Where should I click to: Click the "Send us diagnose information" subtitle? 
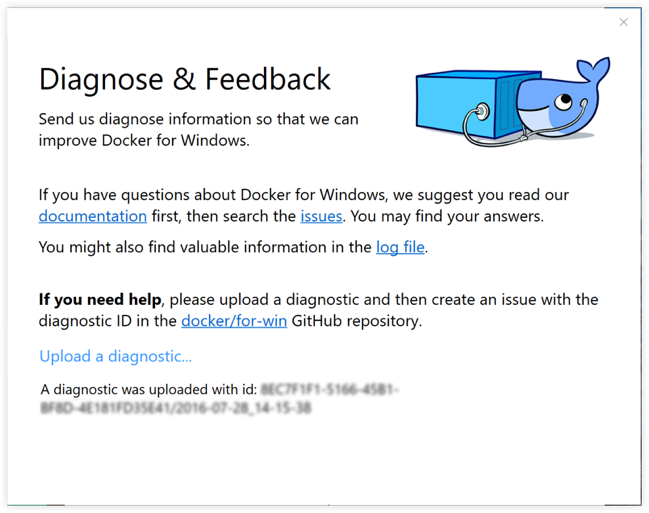tap(198, 119)
